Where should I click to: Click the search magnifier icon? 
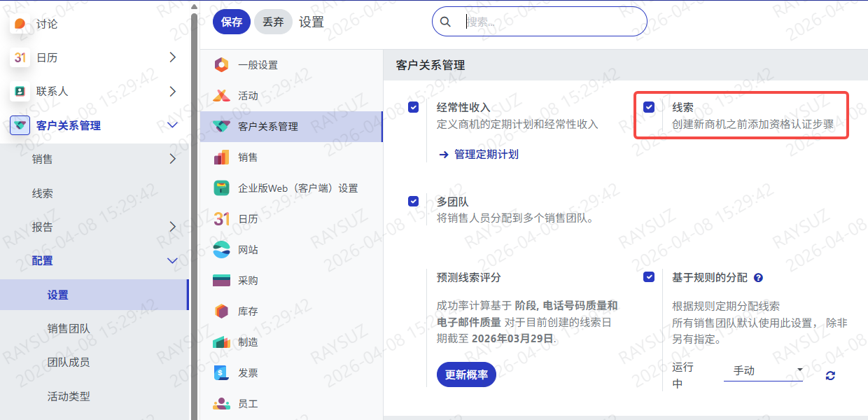[x=445, y=22]
